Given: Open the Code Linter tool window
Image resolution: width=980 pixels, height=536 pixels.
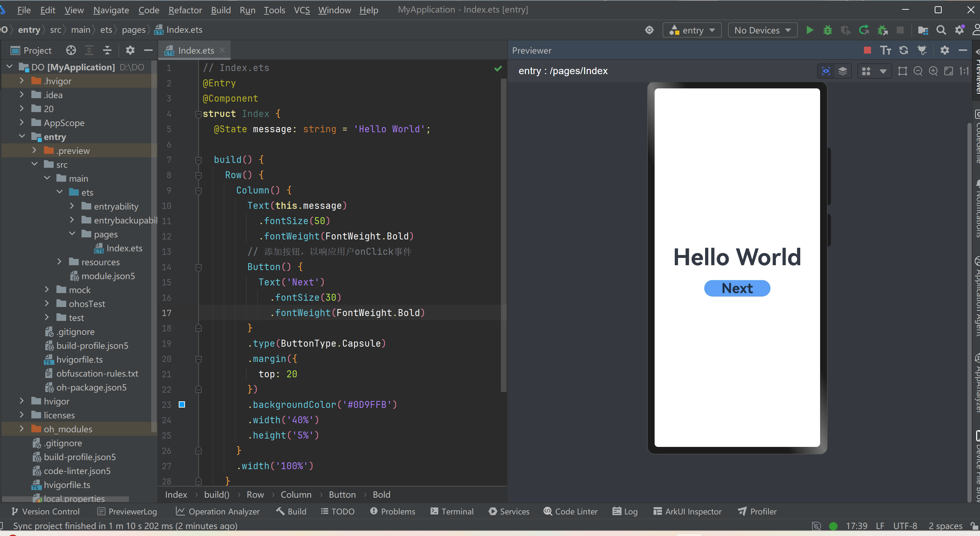Looking at the screenshot, I should (571, 511).
